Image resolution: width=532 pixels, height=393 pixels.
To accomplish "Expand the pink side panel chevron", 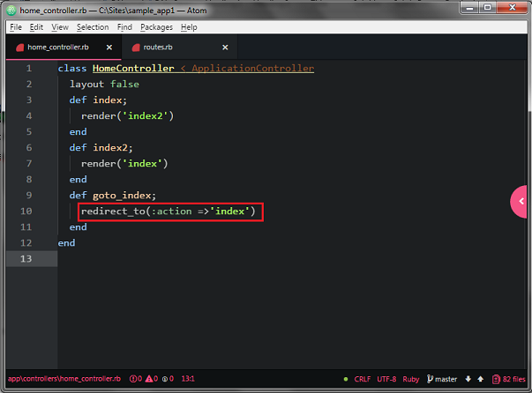I will 521,202.
